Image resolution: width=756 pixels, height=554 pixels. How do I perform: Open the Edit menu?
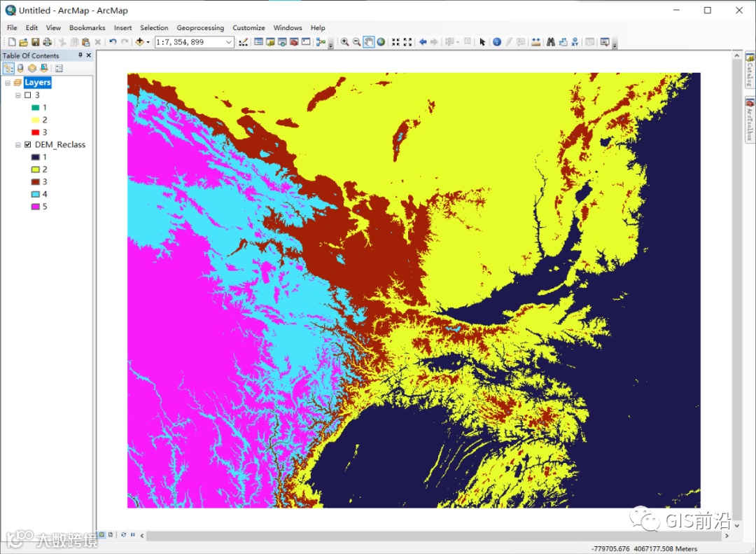(31, 27)
